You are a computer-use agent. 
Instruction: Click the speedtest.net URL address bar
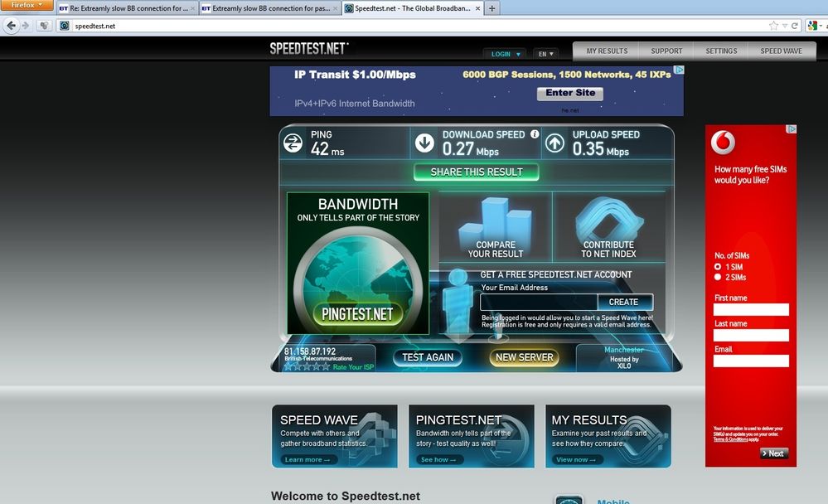(x=412, y=26)
